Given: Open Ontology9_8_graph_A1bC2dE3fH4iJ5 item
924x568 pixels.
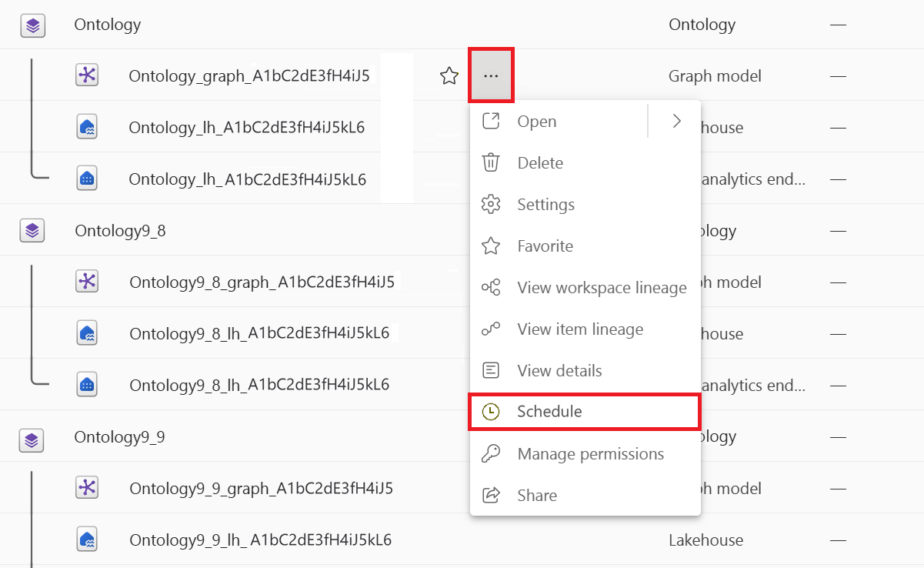Looking at the screenshot, I should click(x=262, y=282).
